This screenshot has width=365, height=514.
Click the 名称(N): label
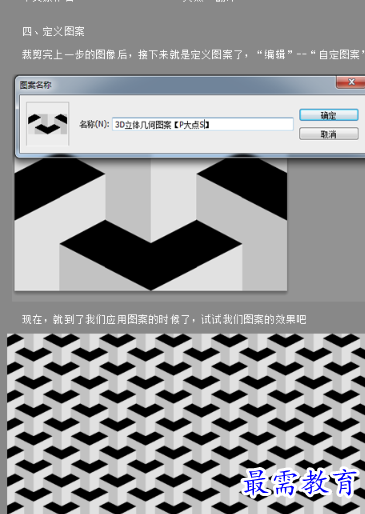tap(94, 124)
